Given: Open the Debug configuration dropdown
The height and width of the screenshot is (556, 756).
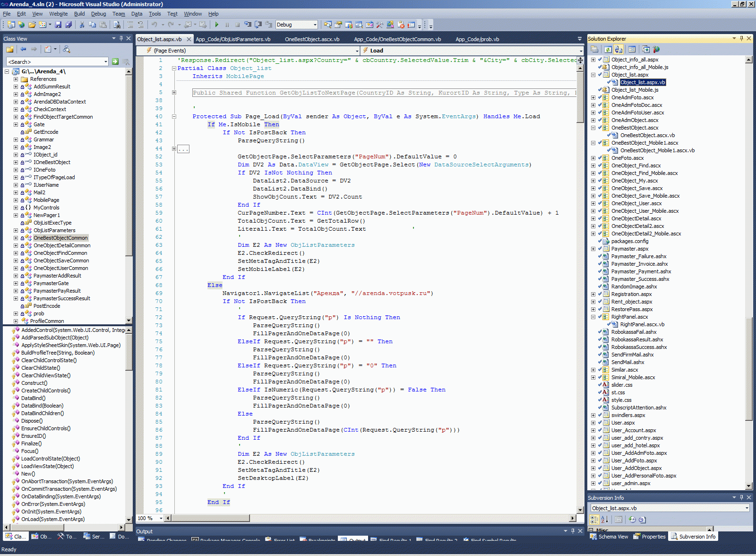Looking at the screenshot, I should 315,25.
